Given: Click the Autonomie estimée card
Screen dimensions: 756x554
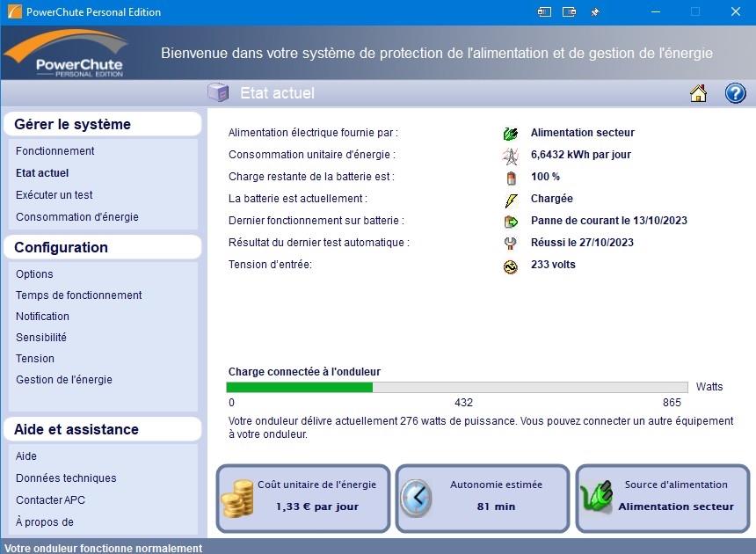Looking at the screenshot, I should (483, 499).
